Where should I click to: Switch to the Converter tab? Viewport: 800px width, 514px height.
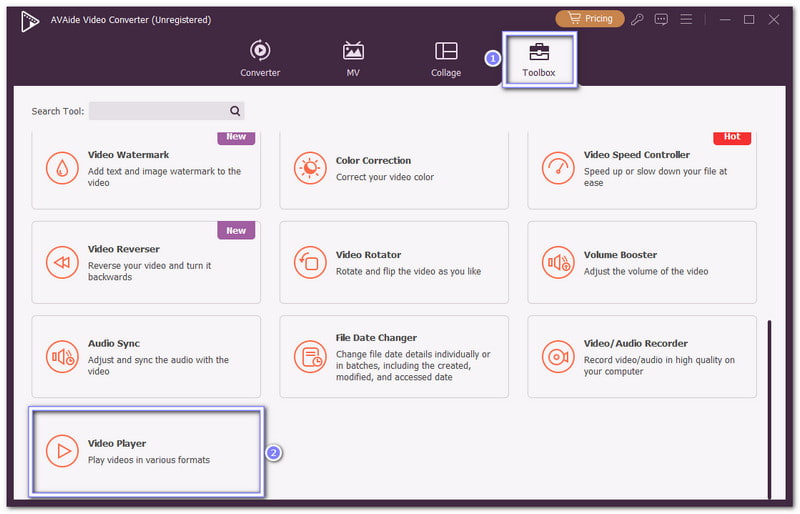[x=260, y=60]
